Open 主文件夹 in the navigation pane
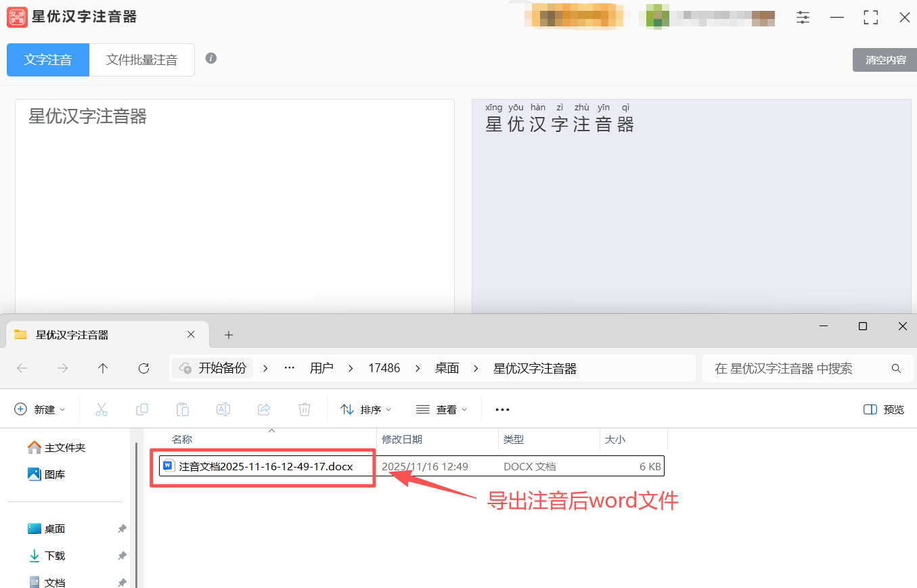917x588 pixels. pyautogui.click(x=57, y=448)
